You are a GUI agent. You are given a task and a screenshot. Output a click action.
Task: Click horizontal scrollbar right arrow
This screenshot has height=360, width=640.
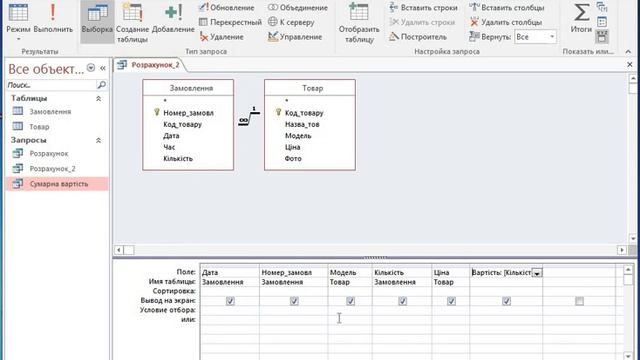622,250
